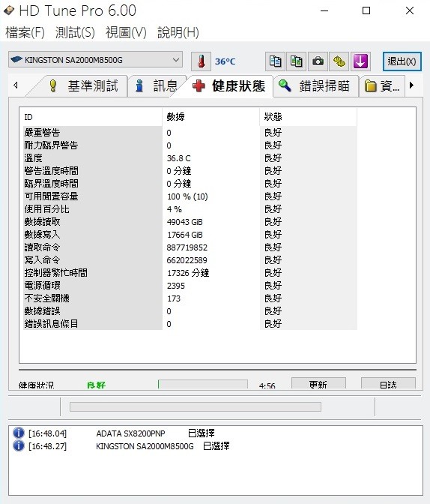Take a screenshot with camera icon
Screen dimensions: 430x504
click(318, 61)
